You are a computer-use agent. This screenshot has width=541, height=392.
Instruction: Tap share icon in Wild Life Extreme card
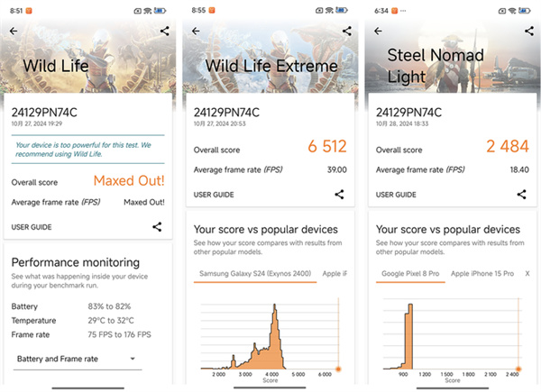pyautogui.click(x=339, y=194)
